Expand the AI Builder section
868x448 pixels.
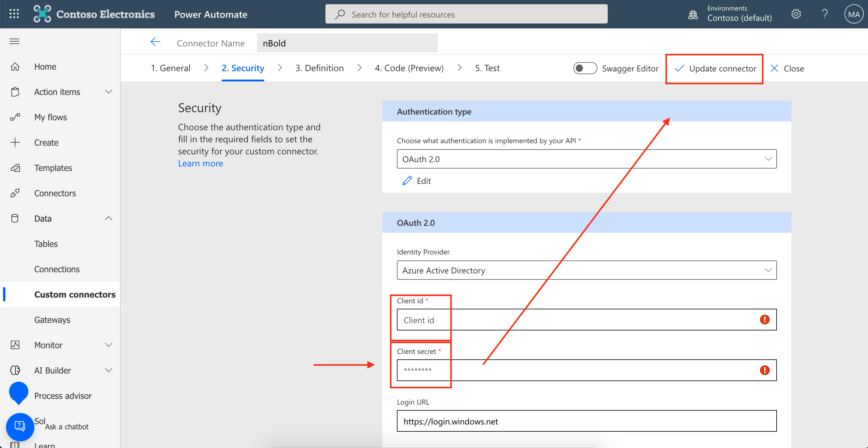(x=108, y=370)
